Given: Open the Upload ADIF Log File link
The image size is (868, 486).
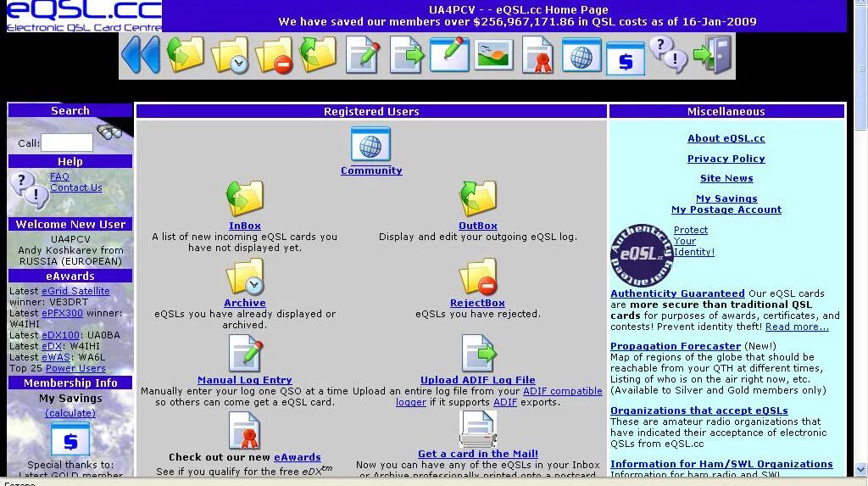Looking at the screenshot, I should [x=478, y=380].
